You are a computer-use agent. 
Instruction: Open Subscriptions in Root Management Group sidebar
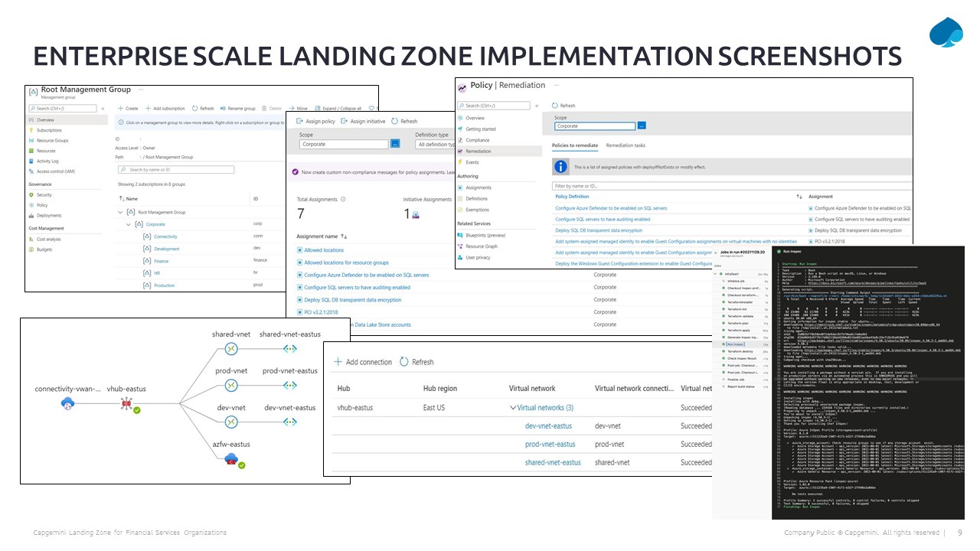pos(49,130)
